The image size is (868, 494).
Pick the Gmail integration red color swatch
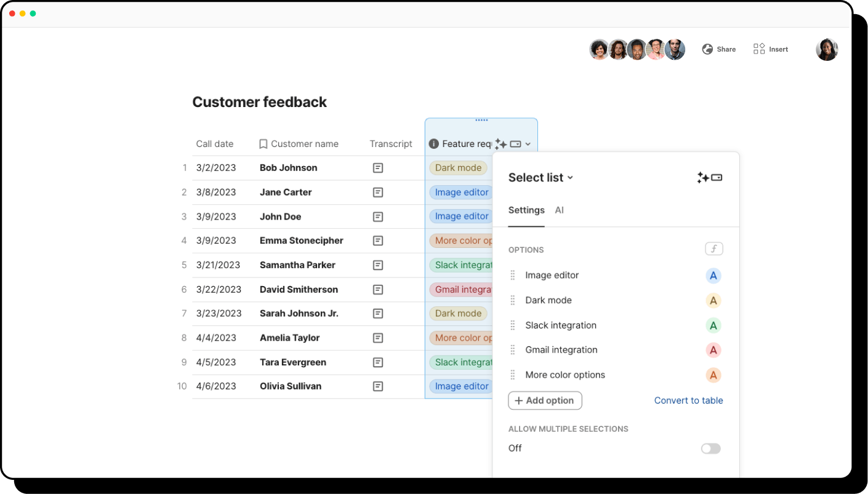coord(713,351)
